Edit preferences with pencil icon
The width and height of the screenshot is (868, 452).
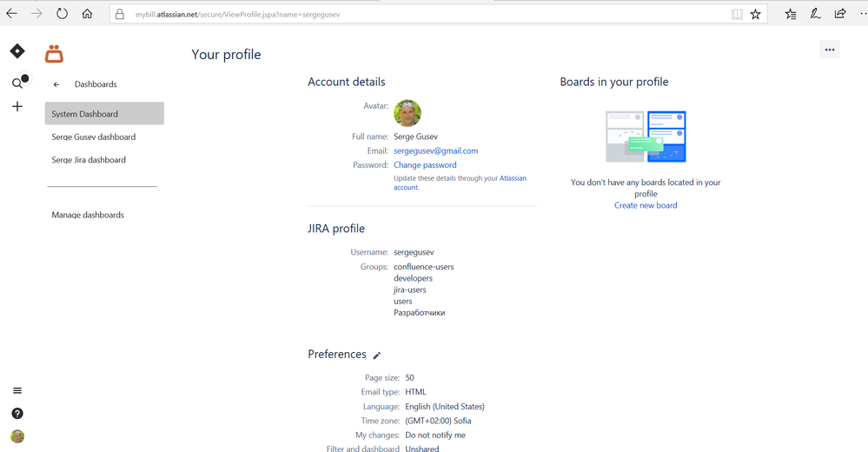pos(377,355)
